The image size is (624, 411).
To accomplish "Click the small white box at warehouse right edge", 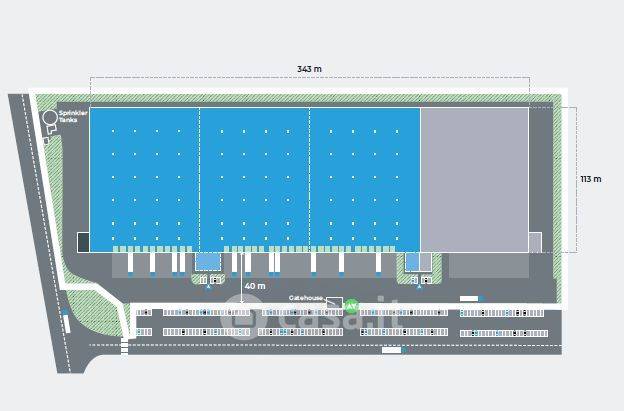I will tap(535, 241).
